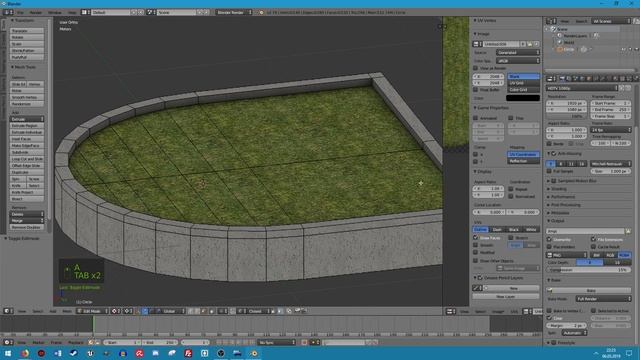
Task: Toggle the Overwrite output checkbox
Action: click(549, 240)
